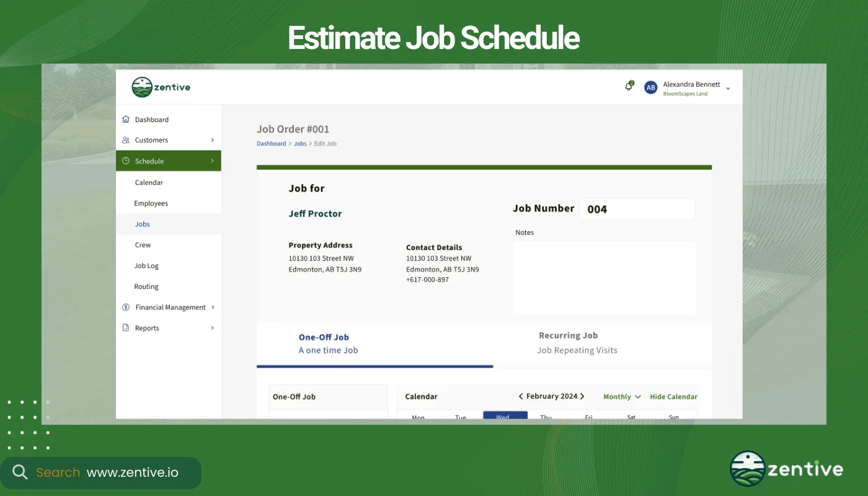
Task: Click Hide Calendar to collapse the calendar
Action: coord(673,396)
